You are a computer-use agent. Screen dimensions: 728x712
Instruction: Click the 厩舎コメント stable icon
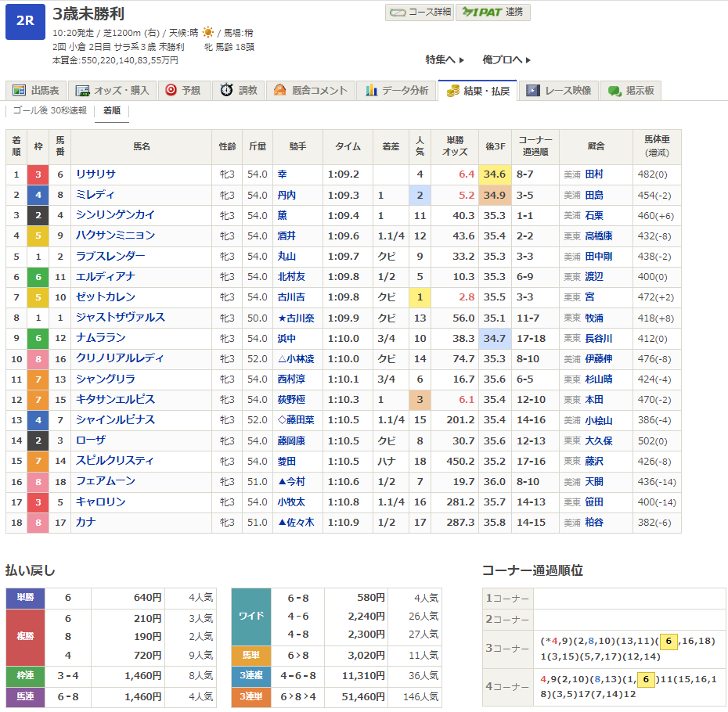click(280, 91)
